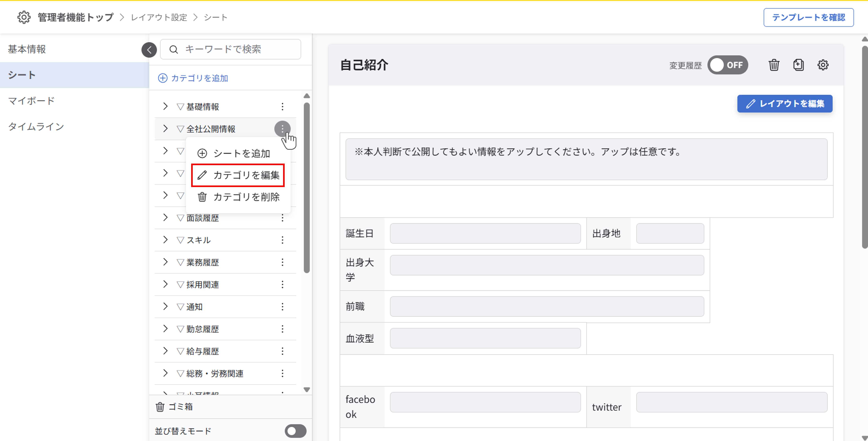Expand the 通知 category
The height and width of the screenshot is (441, 868).
tap(165, 307)
